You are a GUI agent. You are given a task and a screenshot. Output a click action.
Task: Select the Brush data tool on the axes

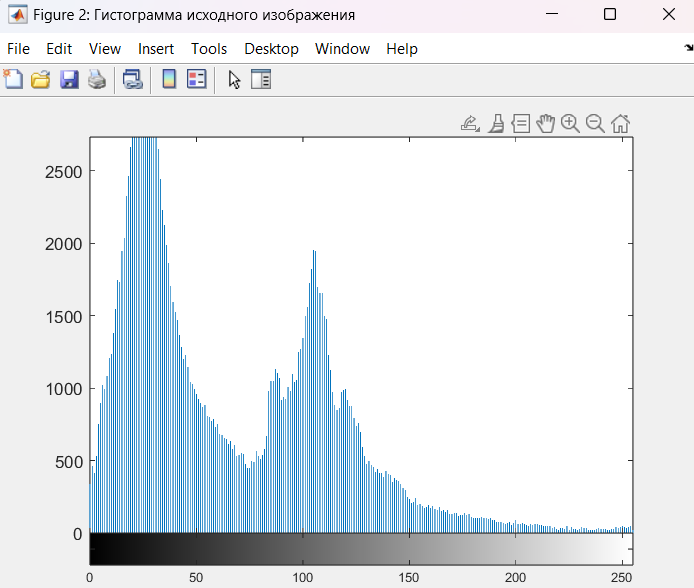click(497, 123)
